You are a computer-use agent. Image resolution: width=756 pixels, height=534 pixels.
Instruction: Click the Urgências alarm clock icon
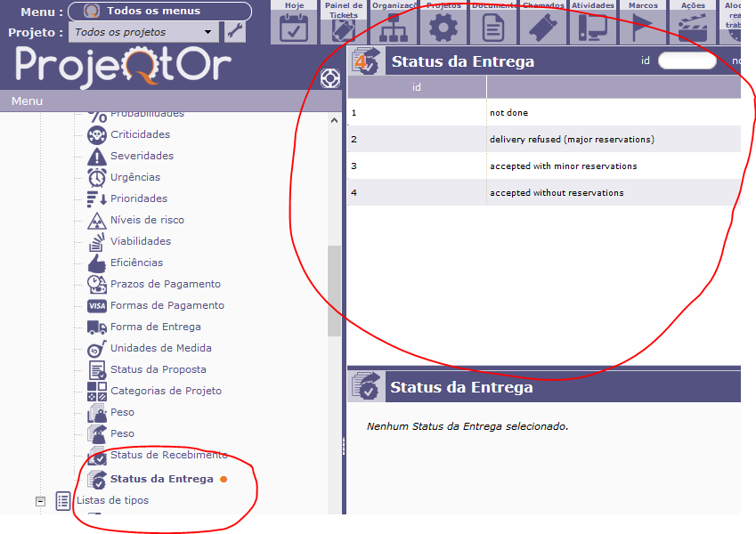point(97,177)
